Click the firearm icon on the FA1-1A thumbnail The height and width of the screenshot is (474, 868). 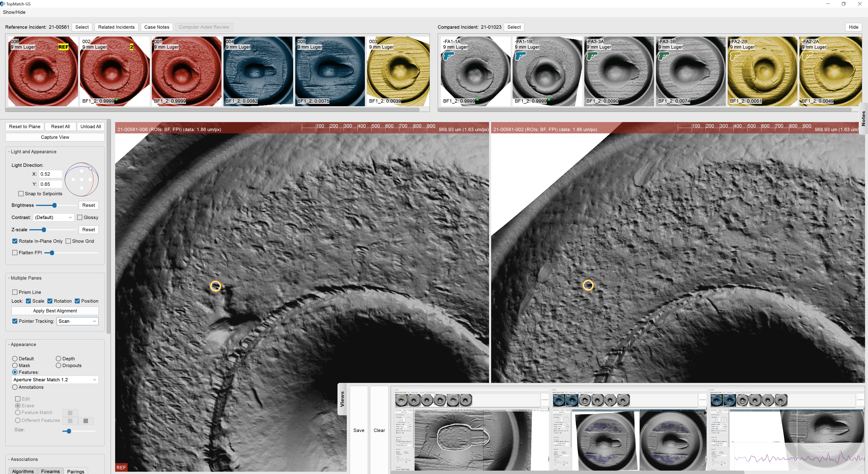pos(449,56)
